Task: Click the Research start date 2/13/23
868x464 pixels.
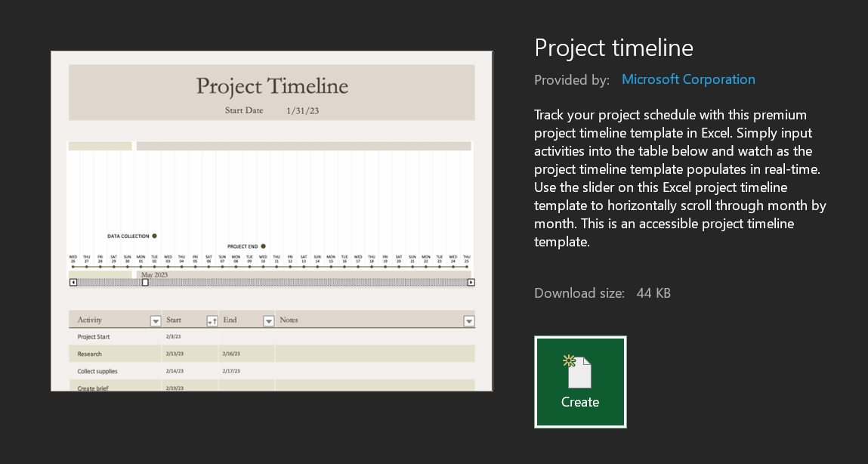Action: (175, 354)
